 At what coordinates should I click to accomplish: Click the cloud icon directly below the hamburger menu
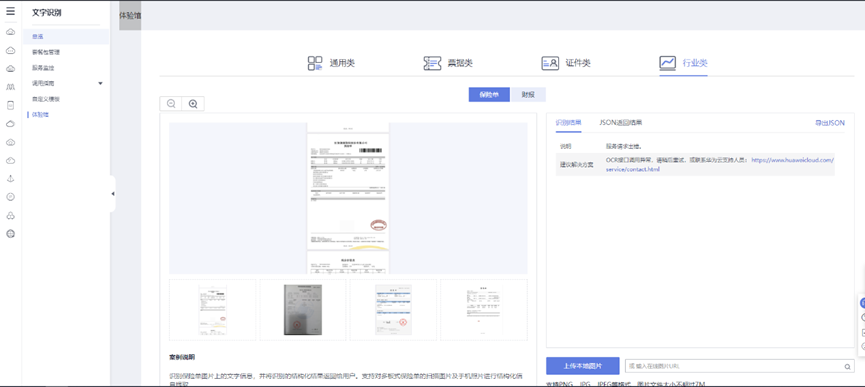click(10, 32)
